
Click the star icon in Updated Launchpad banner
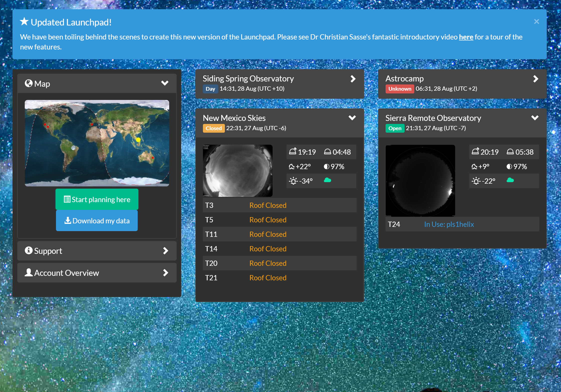pos(24,22)
